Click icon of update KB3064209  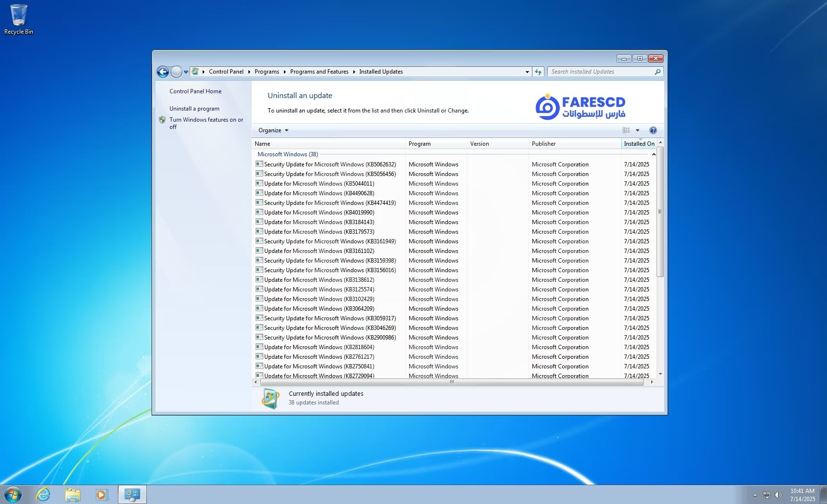(259, 308)
